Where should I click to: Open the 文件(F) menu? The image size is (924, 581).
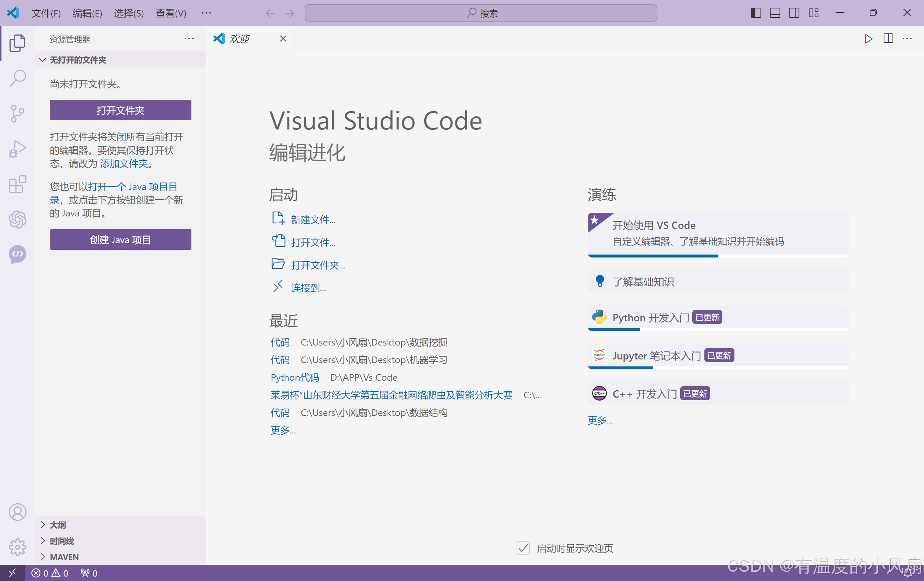click(x=46, y=13)
